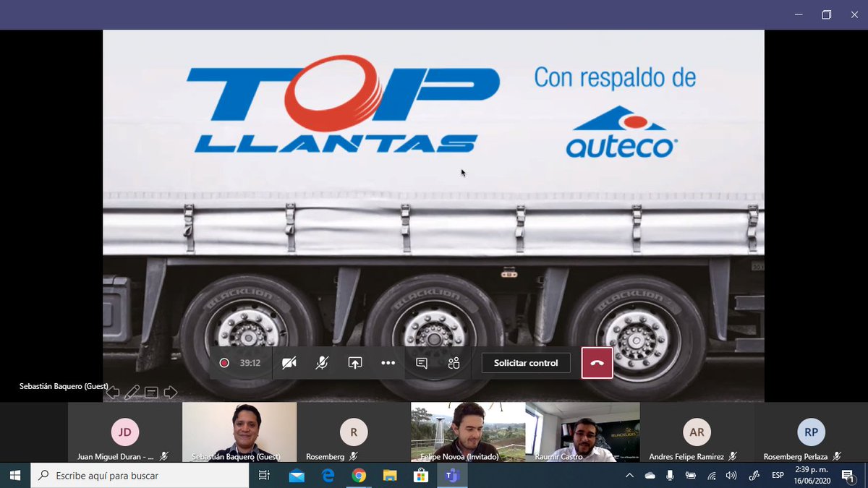
Task: Select Rosemberg Perlaza avatar RP
Action: click(x=812, y=432)
